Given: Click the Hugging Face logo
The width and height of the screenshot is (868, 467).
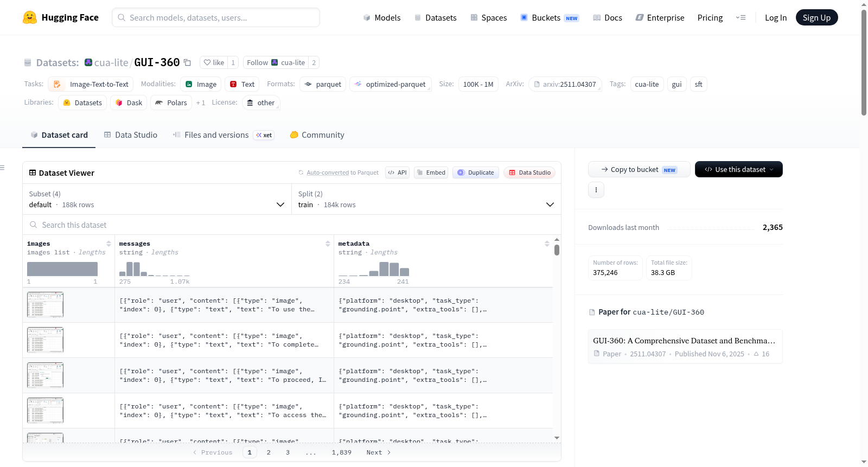Looking at the screenshot, I should point(61,17).
